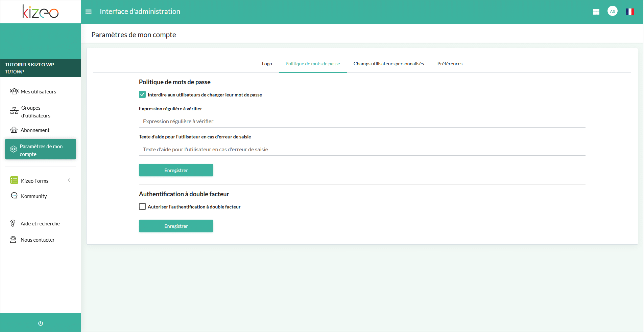Uncheck Interdire aux utilisateurs de changer mot de passe
644x332 pixels.
(142, 94)
